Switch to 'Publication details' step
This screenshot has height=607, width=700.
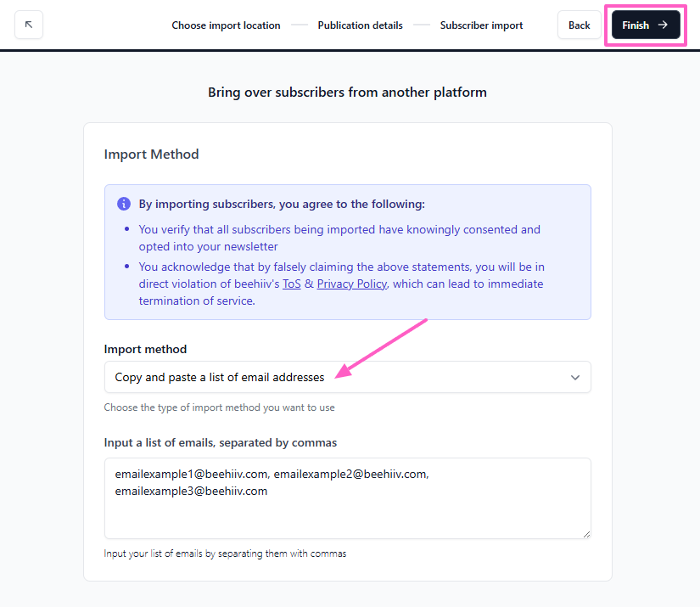(360, 25)
